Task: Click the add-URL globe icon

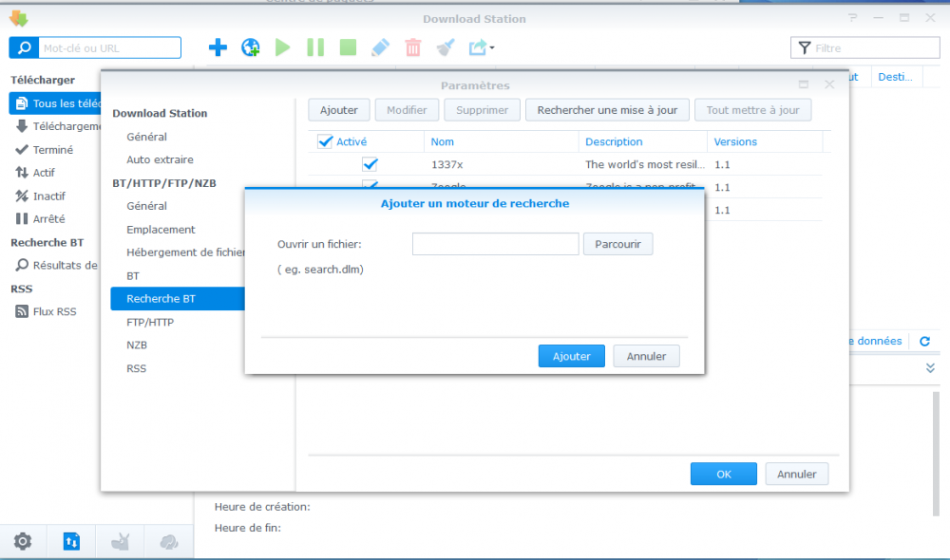Action: (x=250, y=47)
